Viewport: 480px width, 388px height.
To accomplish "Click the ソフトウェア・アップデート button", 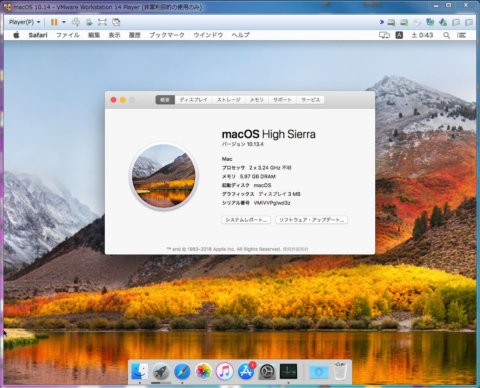I will click(x=312, y=220).
